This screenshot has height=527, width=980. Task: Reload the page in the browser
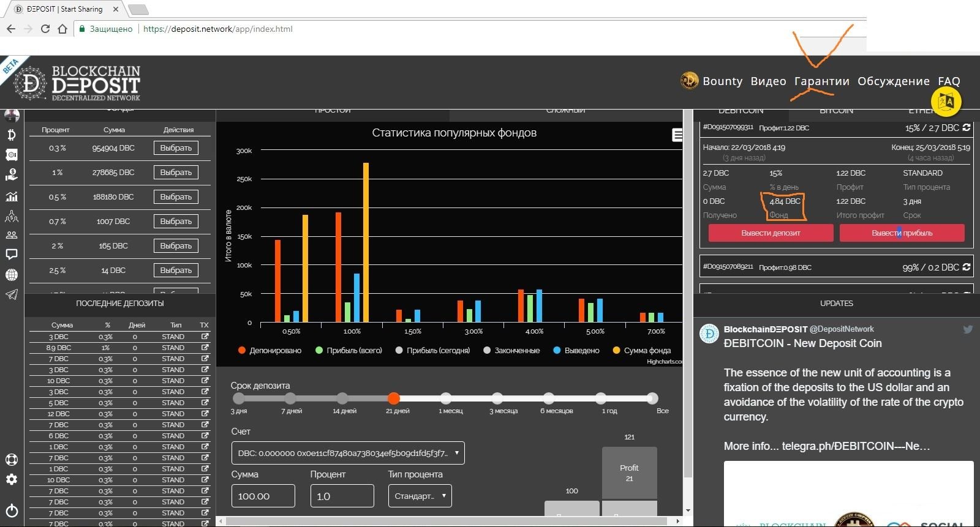45,29
